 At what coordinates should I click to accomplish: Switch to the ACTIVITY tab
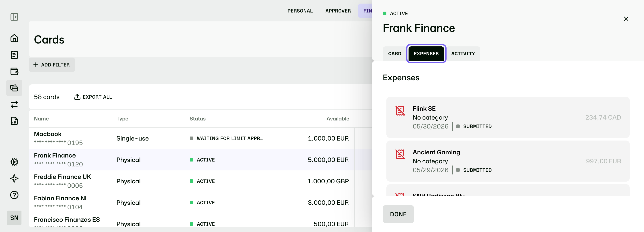pyautogui.click(x=463, y=54)
